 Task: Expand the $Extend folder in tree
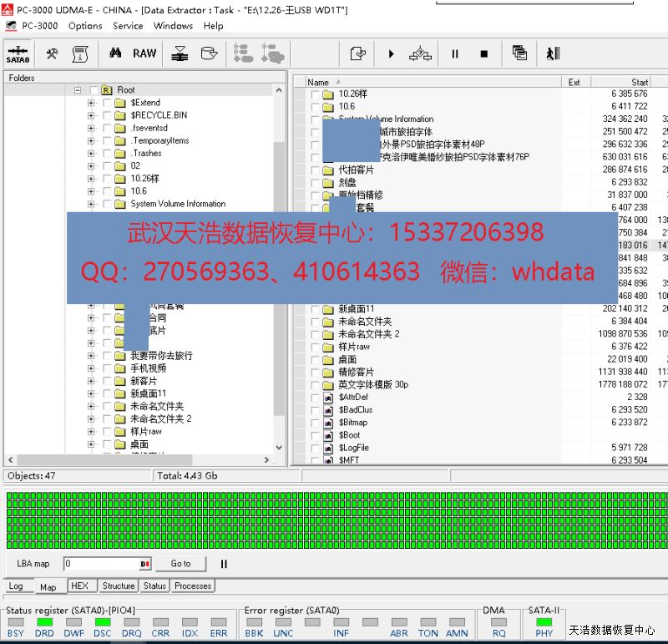pyautogui.click(x=91, y=103)
